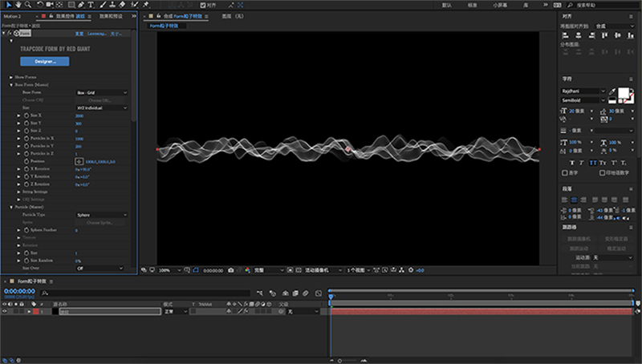Screen dimensions: 642x364
Task: Switch to the 图层 (无) viewer tab
Action: tap(233, 16)
